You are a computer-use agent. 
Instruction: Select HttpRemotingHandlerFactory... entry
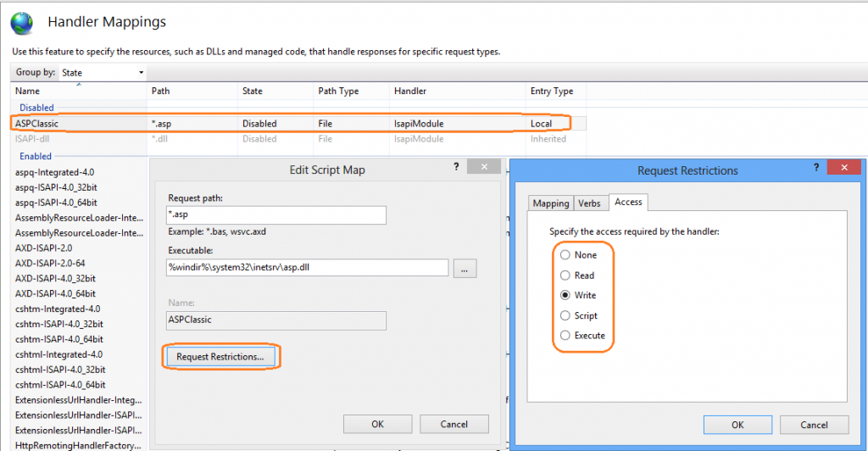pos(78,445)
